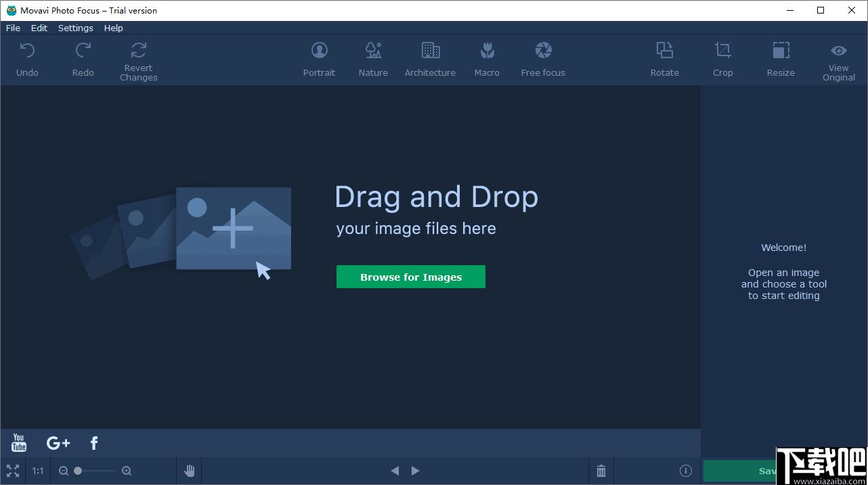This screenshot has width=868, height=485.
Task: Expand the Edit menu
Action: (39, 28)
